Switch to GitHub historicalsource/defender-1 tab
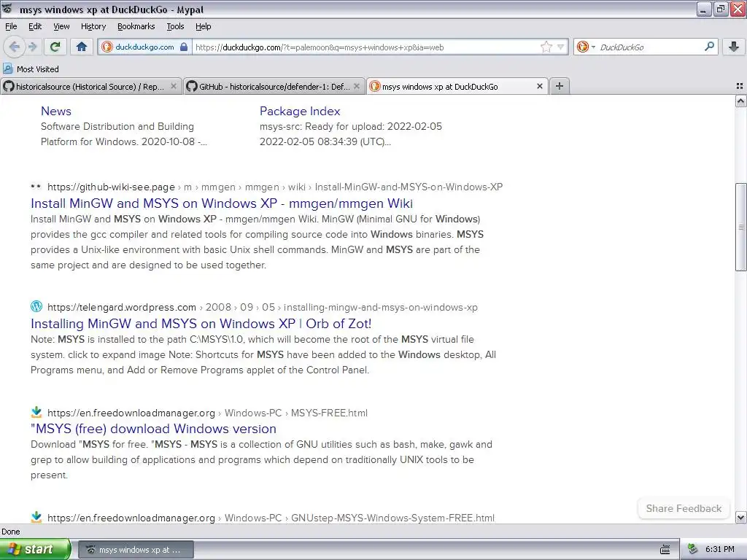This screenshot has width=747, height=560. pos(274,86)
